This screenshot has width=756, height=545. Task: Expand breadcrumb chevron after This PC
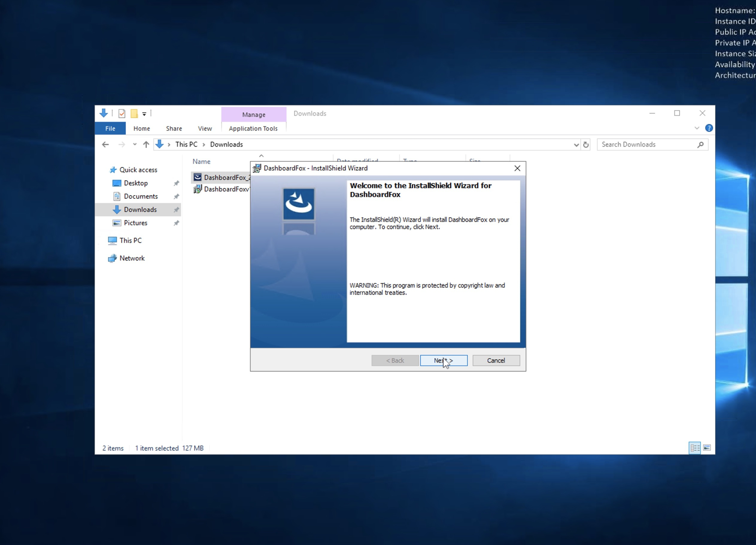[x=204, y=145]
